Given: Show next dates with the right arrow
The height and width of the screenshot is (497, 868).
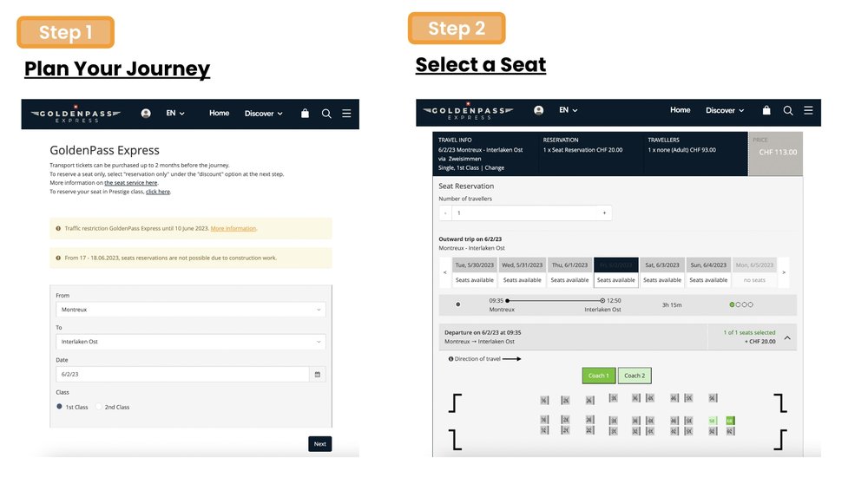Looking at the screenshot, I should pyautogui.click(x=783, y=272).
